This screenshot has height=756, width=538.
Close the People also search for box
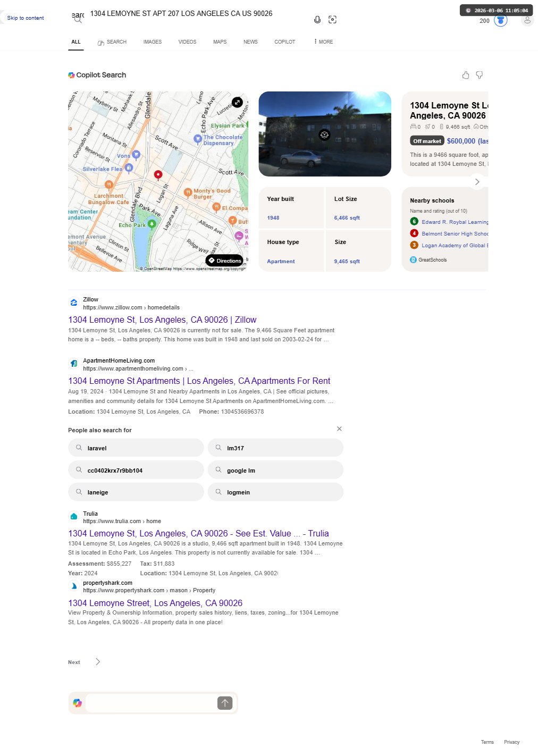pyautogui.click(x=339, y=429)
